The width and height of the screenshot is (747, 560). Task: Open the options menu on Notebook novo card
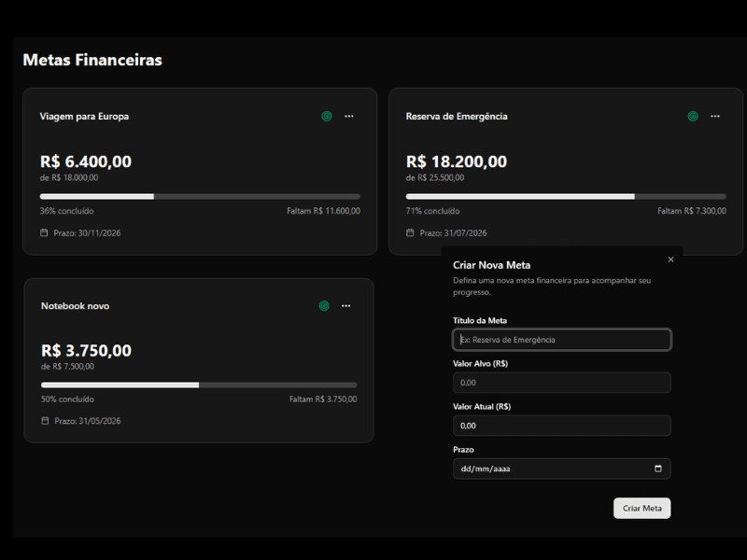[345, 305]
